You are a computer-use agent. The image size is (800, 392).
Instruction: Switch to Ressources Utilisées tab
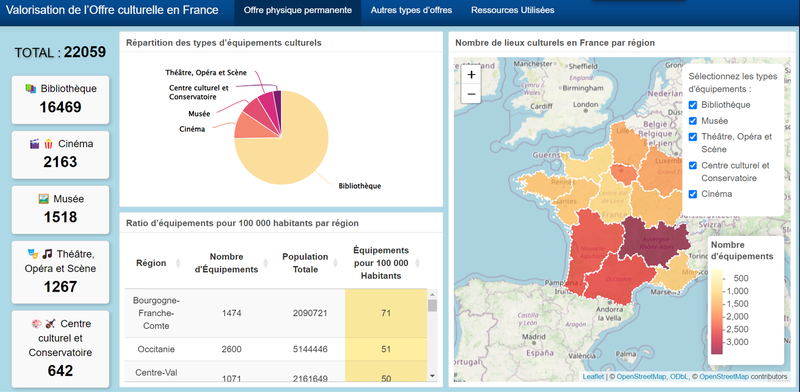pos(512,10)
